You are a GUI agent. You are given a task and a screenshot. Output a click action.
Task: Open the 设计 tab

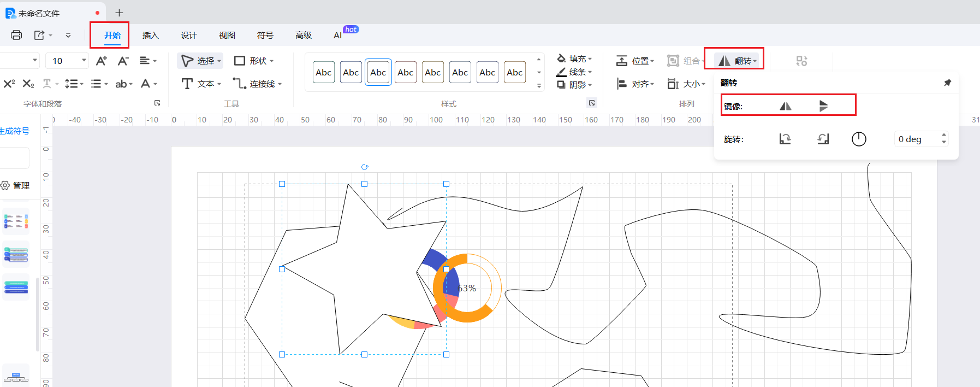(x=188, y=36)
